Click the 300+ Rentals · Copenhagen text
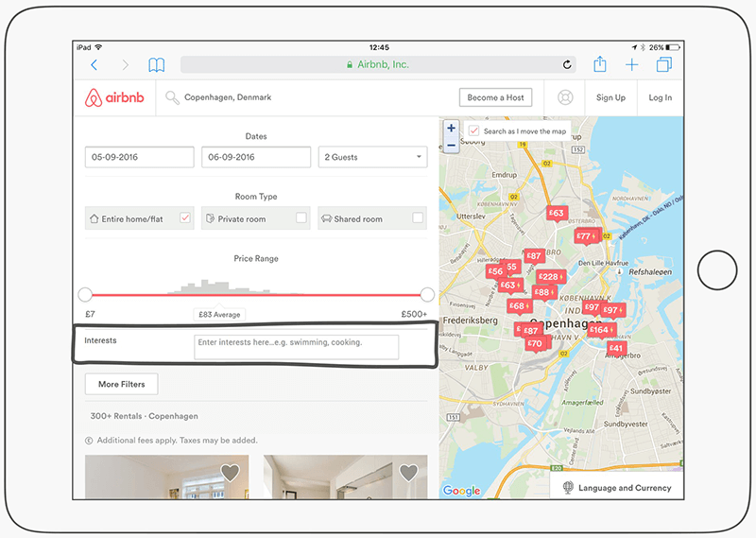This screenshot has height=538, width=756. [145, 416]
